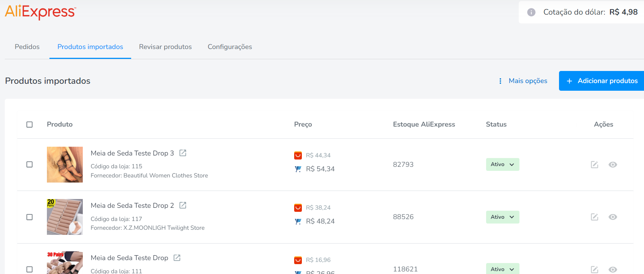Open product title Meia de Seda Teste Drop 3
644x274 pixels.
[132, 153]
